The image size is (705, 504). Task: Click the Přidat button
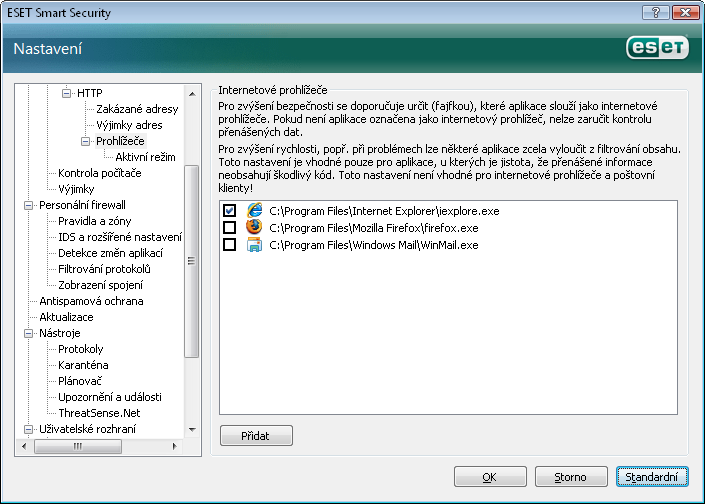point(256,436)
